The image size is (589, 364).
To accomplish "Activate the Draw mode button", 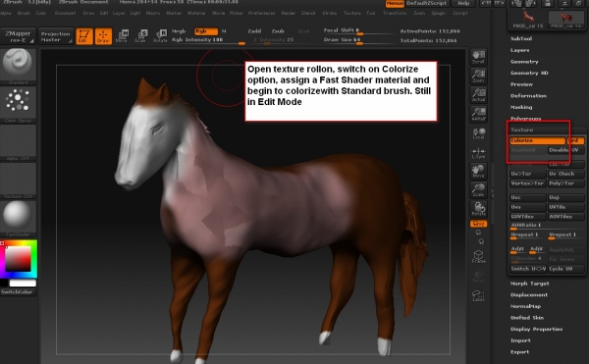I will [103, 36].
